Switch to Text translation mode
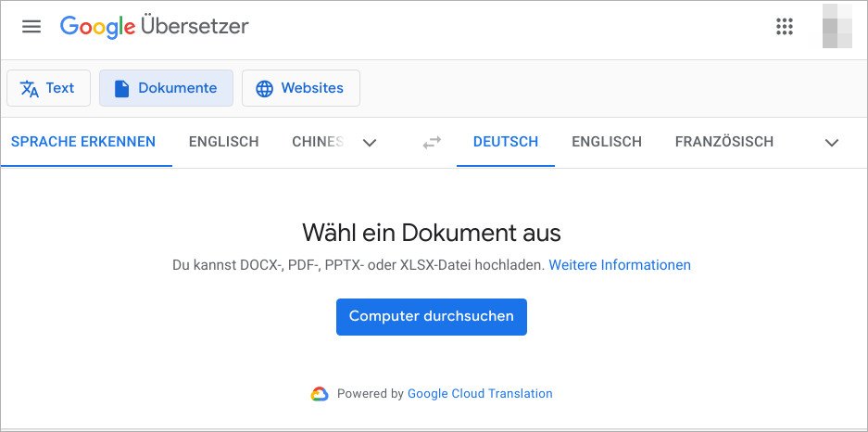 [x=49, y=88]
